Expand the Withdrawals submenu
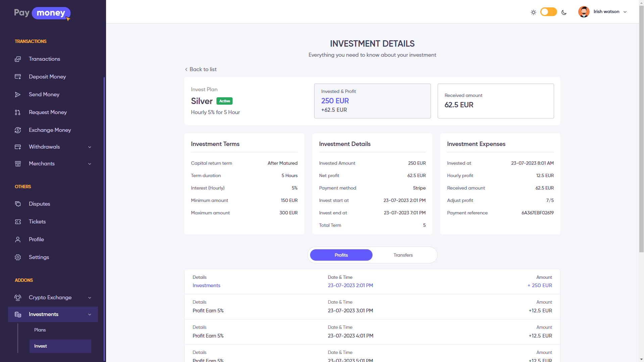The height and width of the screenshot is (362, 644). (90, 147)
